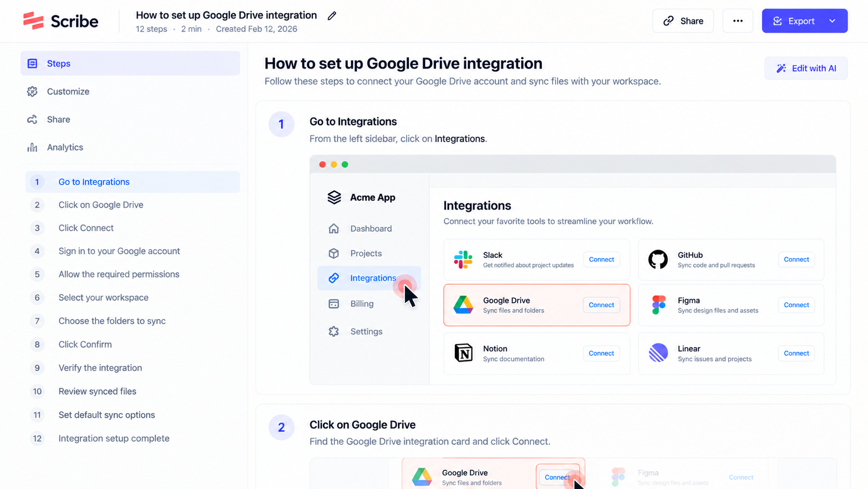Click the Export button's icon
The height and width of the screenshot is (489, 868).
tap(777, 21)
